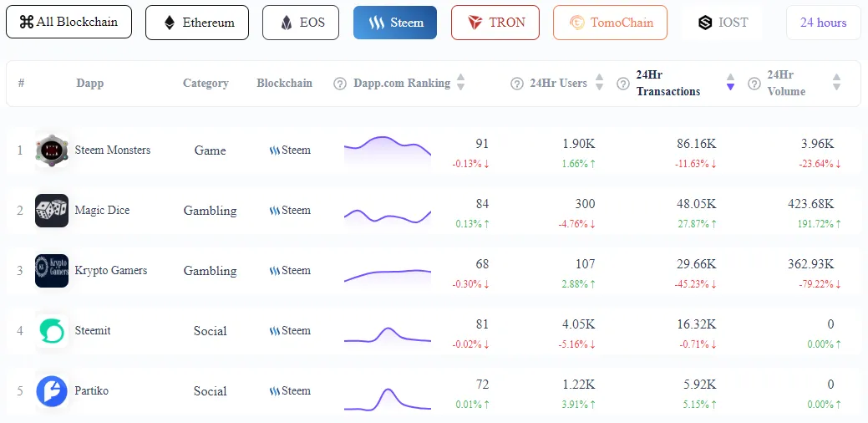Click the Social category of Steemit
Image resolution: width=868 pixels, height=423 pixels.
click(211, 331)
